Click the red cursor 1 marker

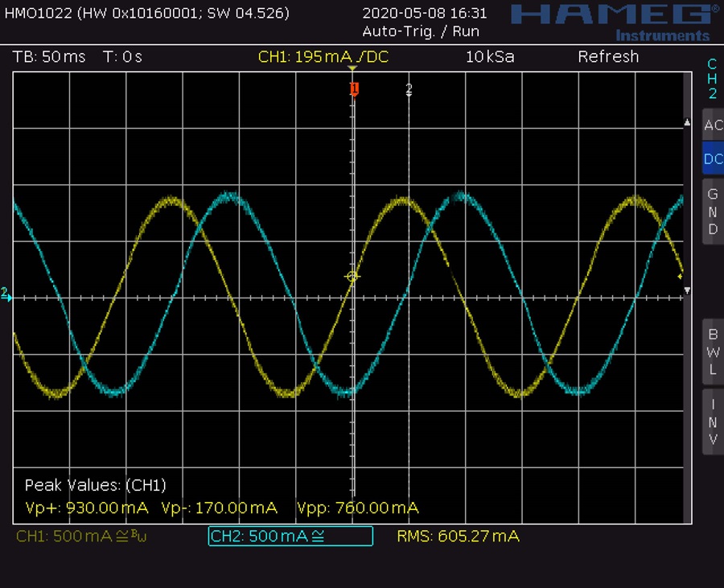click(353, 88)
